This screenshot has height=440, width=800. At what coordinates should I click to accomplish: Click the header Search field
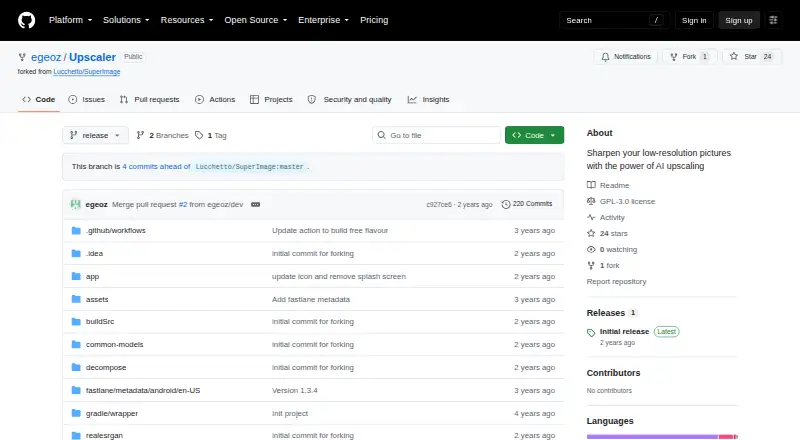(614, 20)
